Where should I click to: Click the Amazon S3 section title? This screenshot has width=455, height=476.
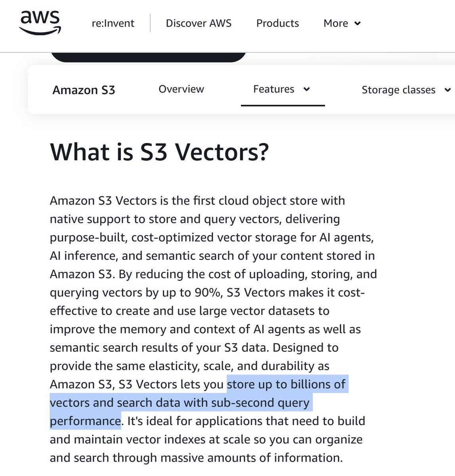(84, 90)
